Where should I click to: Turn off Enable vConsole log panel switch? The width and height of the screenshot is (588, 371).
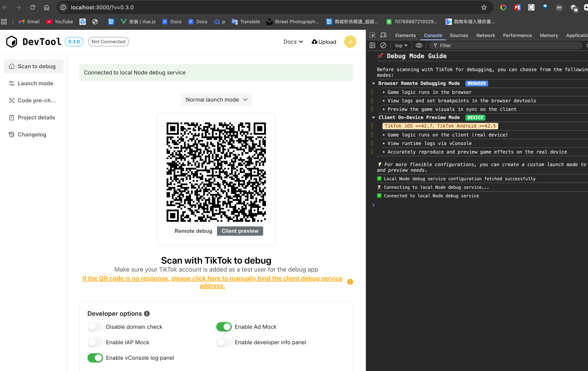pos(95,358)
